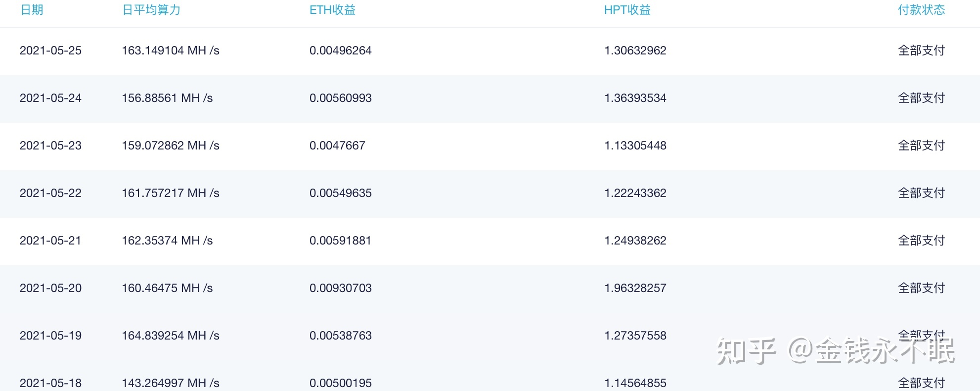Viewport: 980px width, 391px height.
Task: Click hashrate 162.35374 MH /s
Action: [x=167, y=241]
